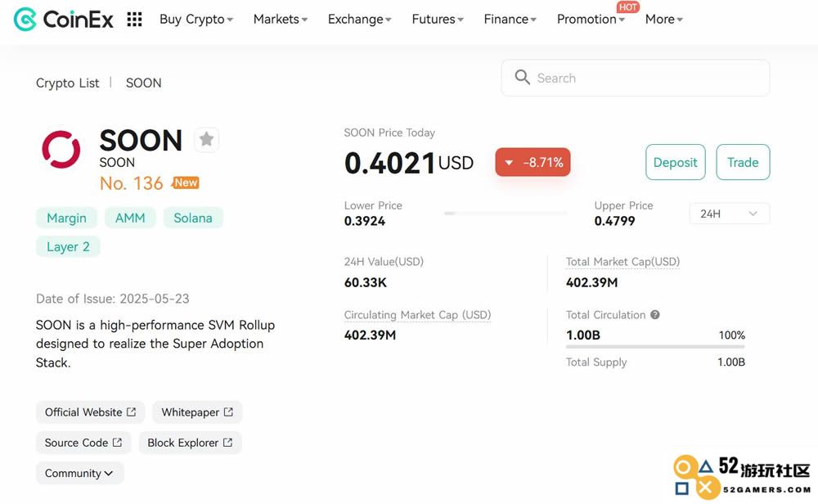Click the Solana tag

[193, 218]
